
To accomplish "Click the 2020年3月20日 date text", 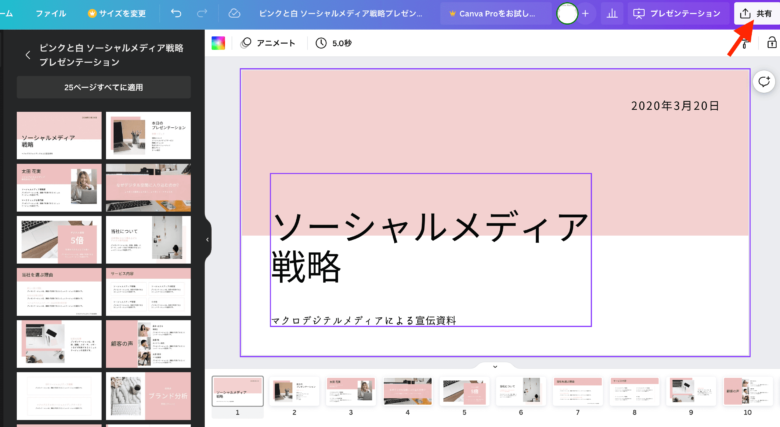I will pos(675,106).
